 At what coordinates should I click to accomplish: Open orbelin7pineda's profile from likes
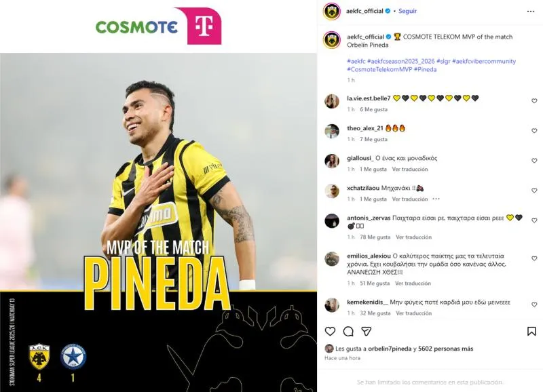(x=390, y=349)
